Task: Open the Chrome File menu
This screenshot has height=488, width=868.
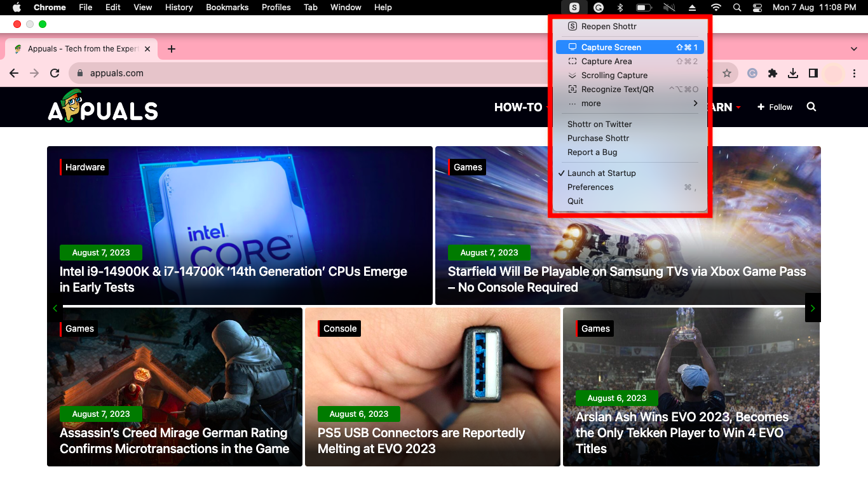Action: pos(85,8)
